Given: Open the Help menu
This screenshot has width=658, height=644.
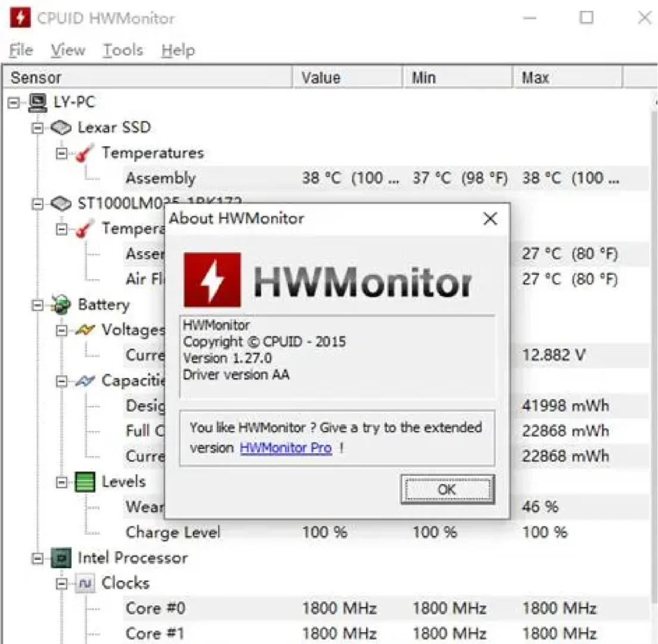Looking at the screenshot, I should point(178,50).
